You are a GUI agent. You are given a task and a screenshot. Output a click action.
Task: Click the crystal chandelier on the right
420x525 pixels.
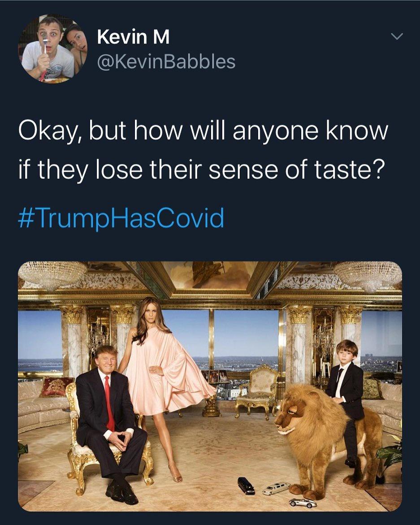(368, 274)
